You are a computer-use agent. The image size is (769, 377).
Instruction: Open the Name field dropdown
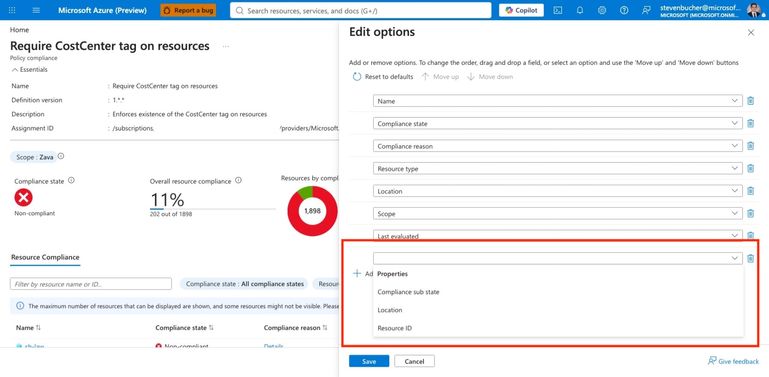click(558, 101)
